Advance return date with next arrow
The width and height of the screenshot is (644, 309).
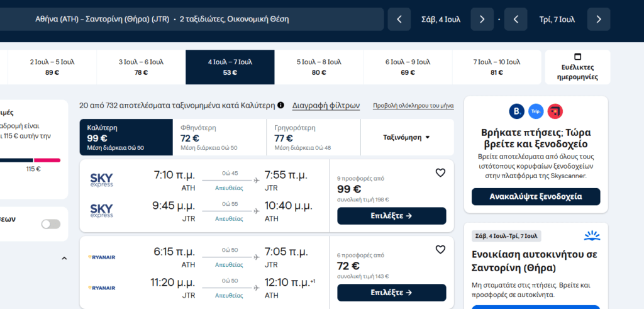click(x=599, y=19)
